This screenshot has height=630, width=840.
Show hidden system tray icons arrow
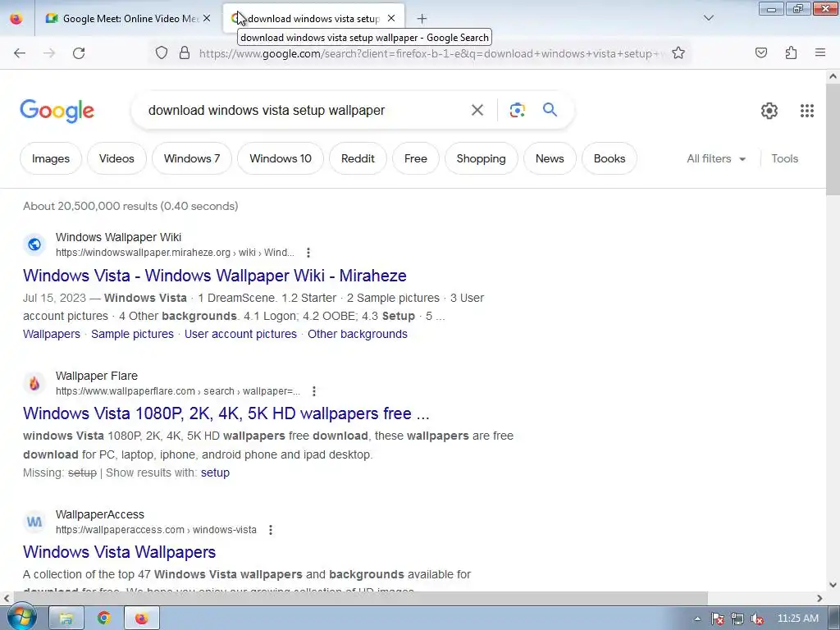(x=697, y=619)
